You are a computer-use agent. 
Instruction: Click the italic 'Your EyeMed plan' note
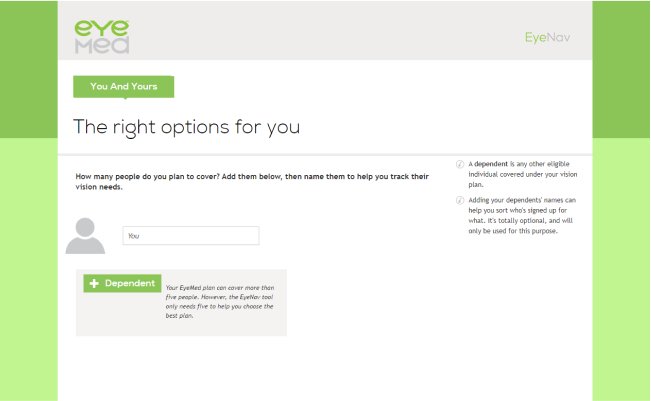pyautogui.click(x=220, y=301)
